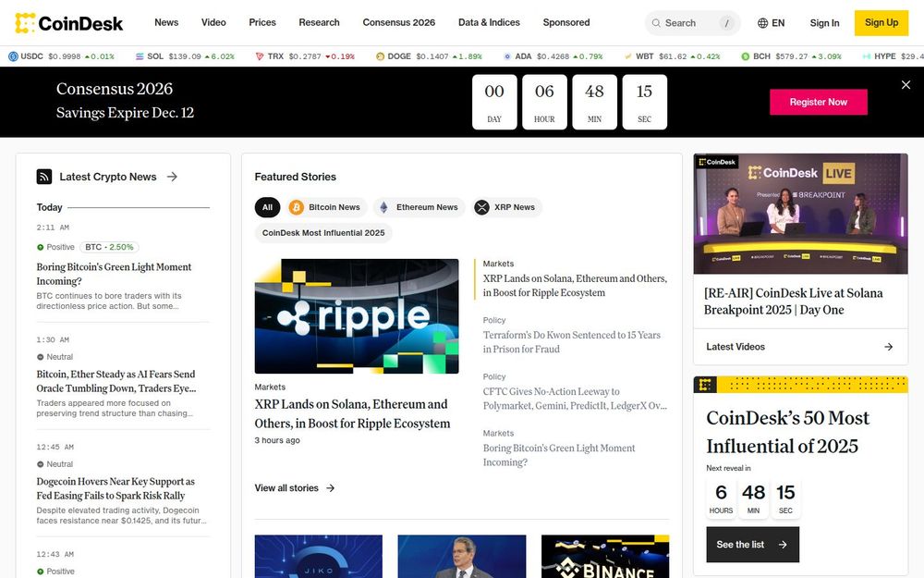Screen dimensions: 924x578
Task: Open Boring Bitcoin's Green Light Moment in Latest Crypto News
Action: (x=114, y=274)
